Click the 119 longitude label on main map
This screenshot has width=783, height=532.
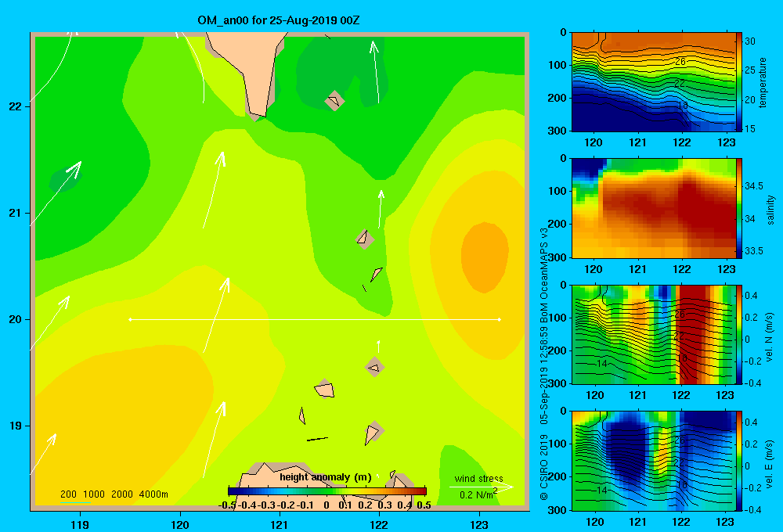point(80,524)
